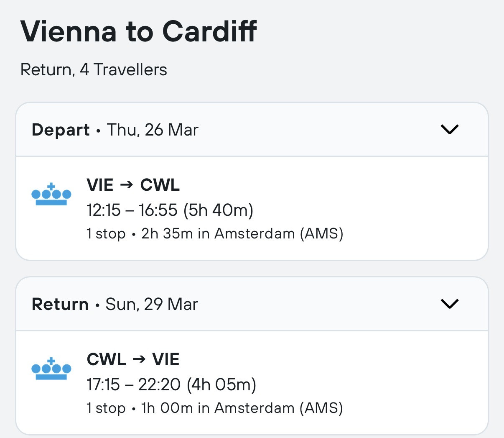Select the Sun, 29 Mar return date

click(152, 304)
